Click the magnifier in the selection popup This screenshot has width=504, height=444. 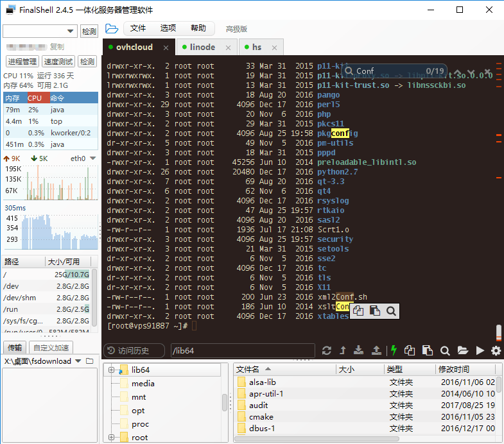(390, 311)
